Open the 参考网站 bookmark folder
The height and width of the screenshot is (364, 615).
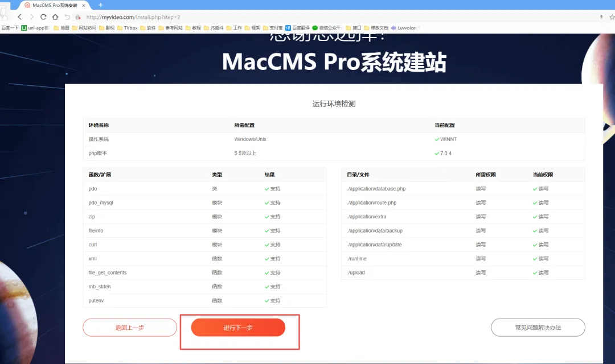coord(171,28)
